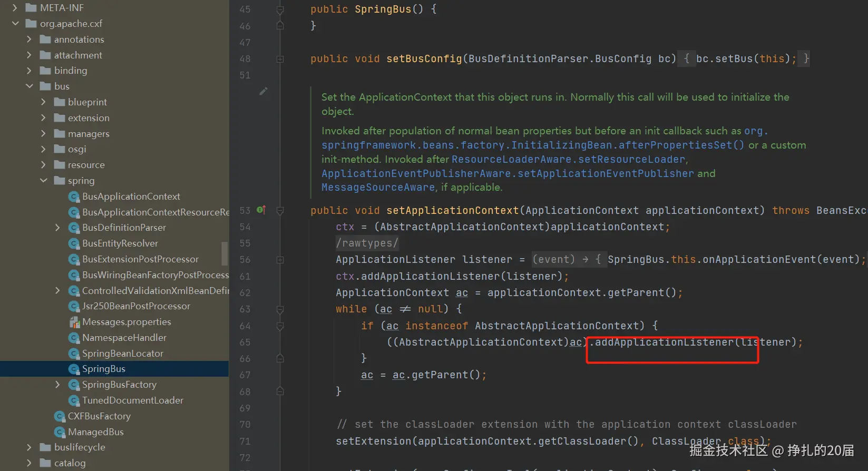The image size is (868, 471).
Task: Open MessageSourceAware doc link
Action: point(378,187)
